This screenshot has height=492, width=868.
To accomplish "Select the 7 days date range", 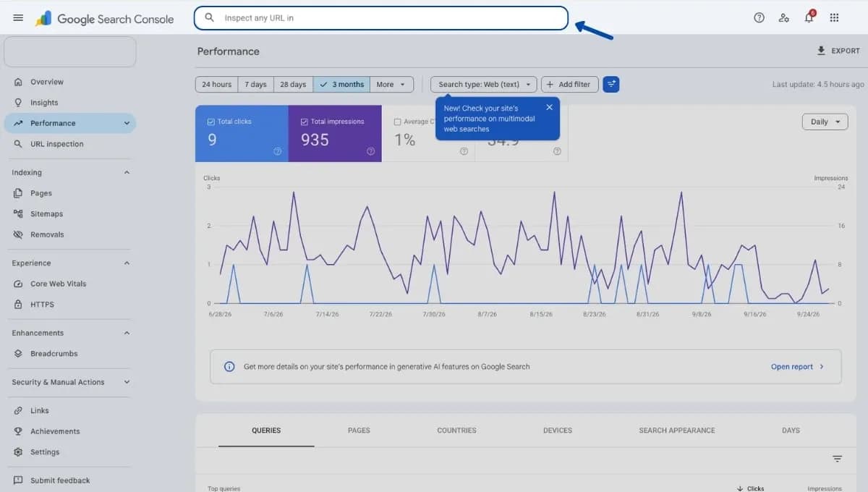I will click(255, 85).
